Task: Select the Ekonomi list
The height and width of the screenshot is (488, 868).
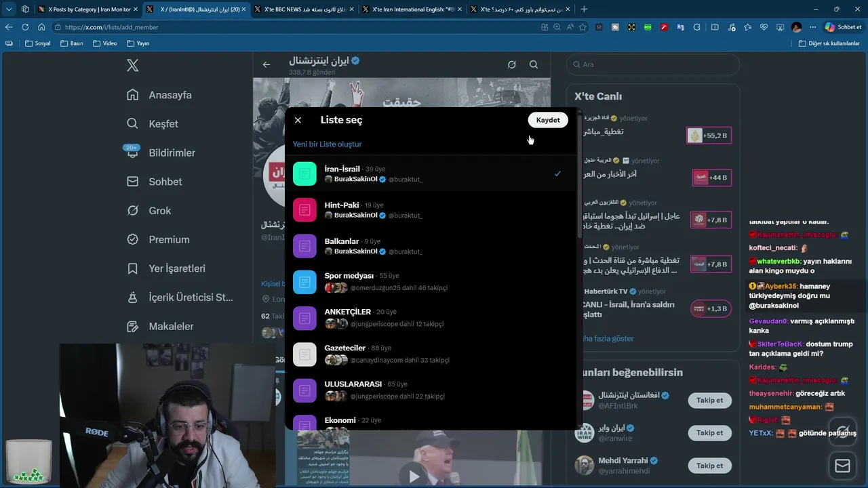Action: click(431, 420)
